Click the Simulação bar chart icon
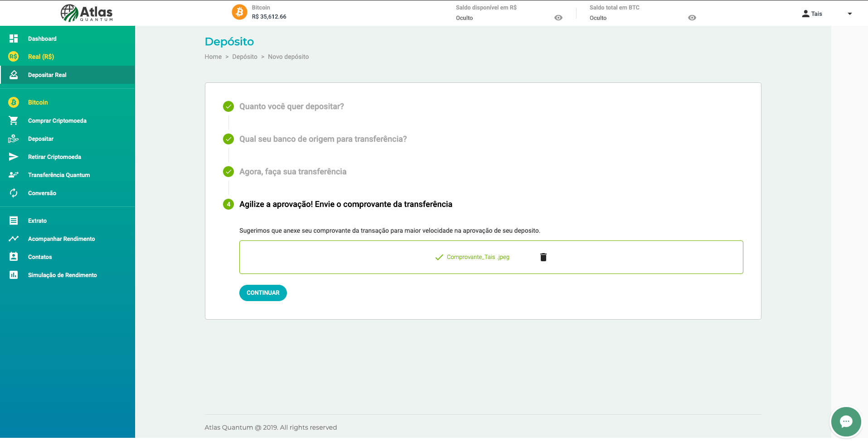Image resolution: width=868 pixels, height=441 pixels. 14,275
